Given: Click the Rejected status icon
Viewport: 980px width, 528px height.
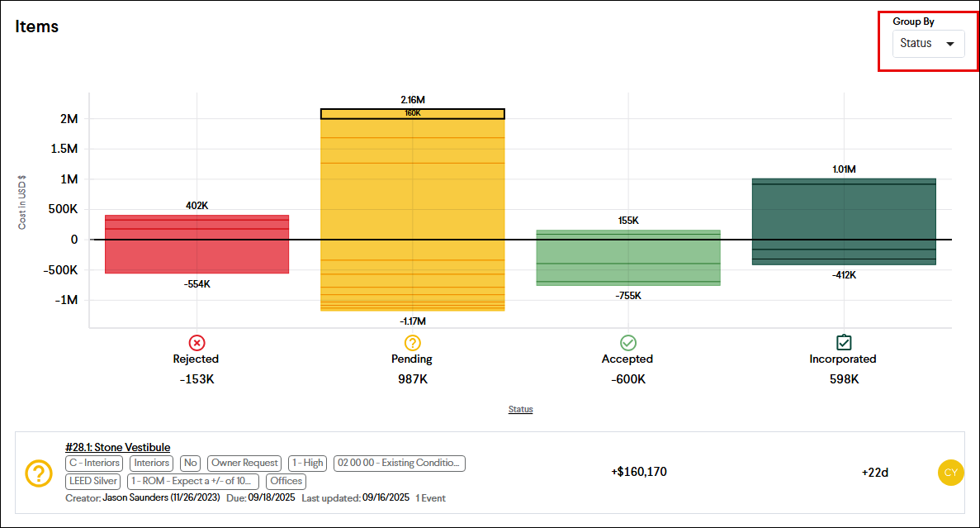Looking at the screenshot, I should click(196, 342).
